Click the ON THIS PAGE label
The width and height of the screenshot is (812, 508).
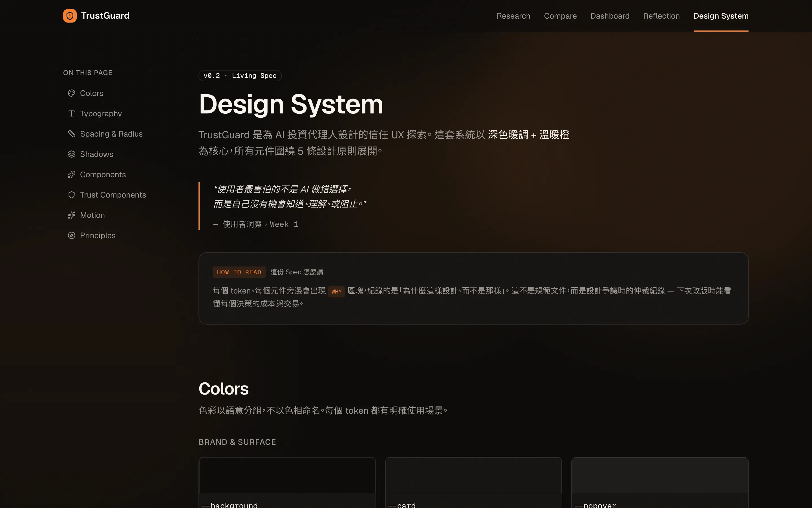tap(88, 73)
